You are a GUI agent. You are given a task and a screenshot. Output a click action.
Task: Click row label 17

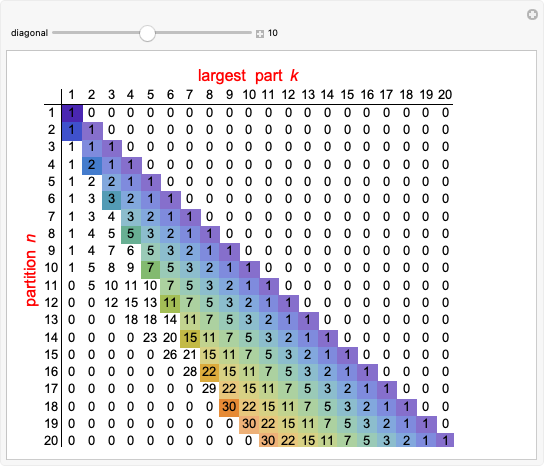click(x=51, y=389)
